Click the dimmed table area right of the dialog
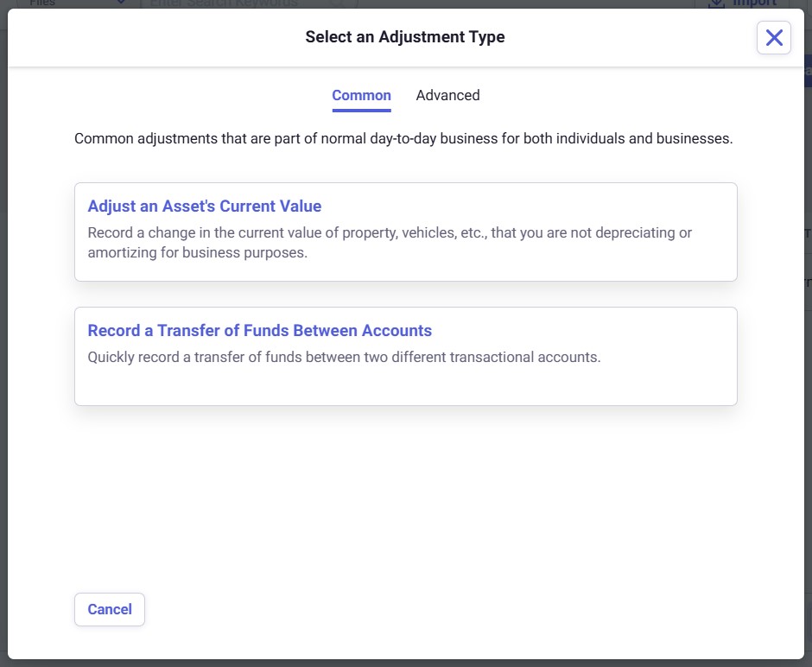 (808, 259)
